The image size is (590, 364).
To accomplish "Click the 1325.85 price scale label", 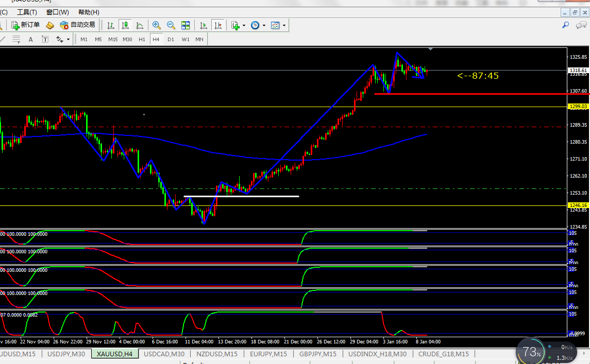I will click(x=578, y=57).
